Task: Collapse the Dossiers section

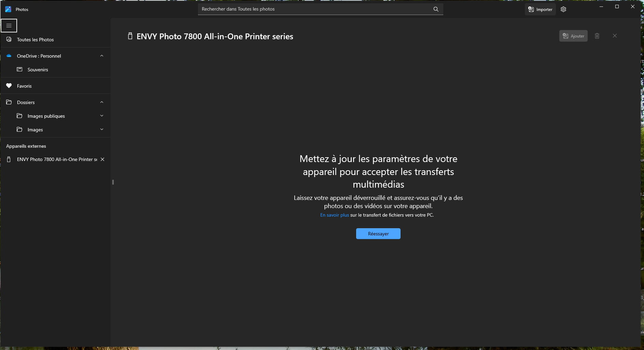Action: point(102,102)
